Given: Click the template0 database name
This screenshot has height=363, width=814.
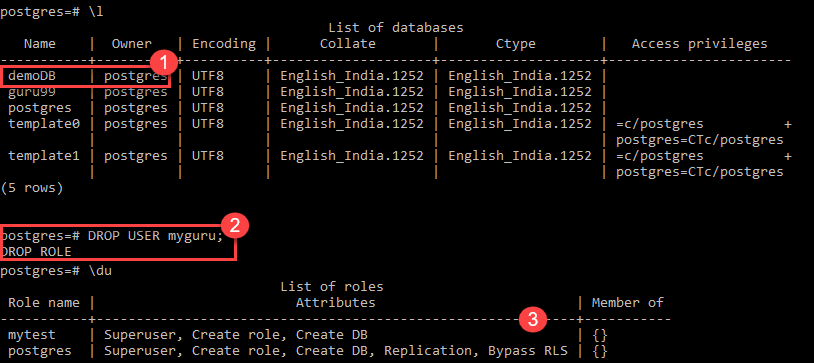Looking at the screenshot, I should [44, 124].
